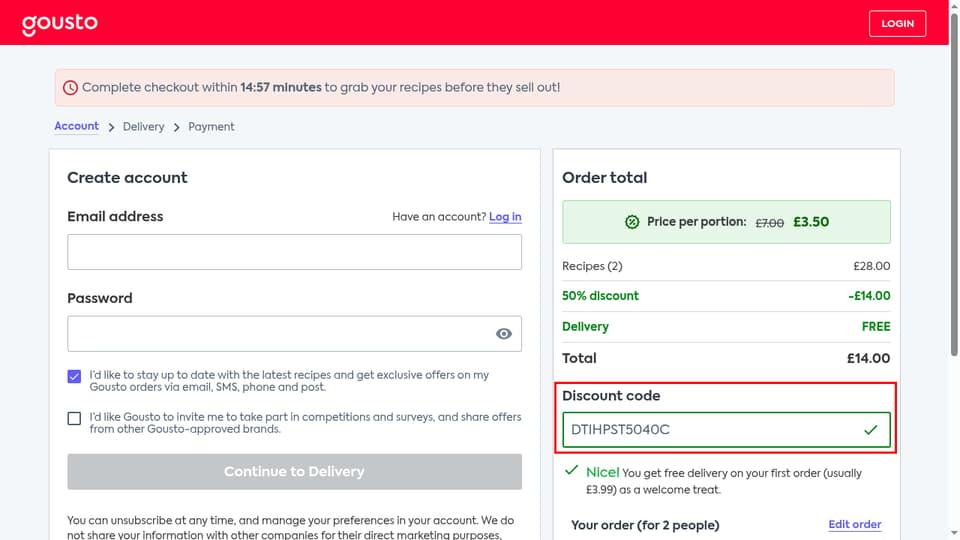The height and width of the screenshot is (540, 960).
Task: Uncheck the marketing updates checkbox
Action: pos(74,376)
